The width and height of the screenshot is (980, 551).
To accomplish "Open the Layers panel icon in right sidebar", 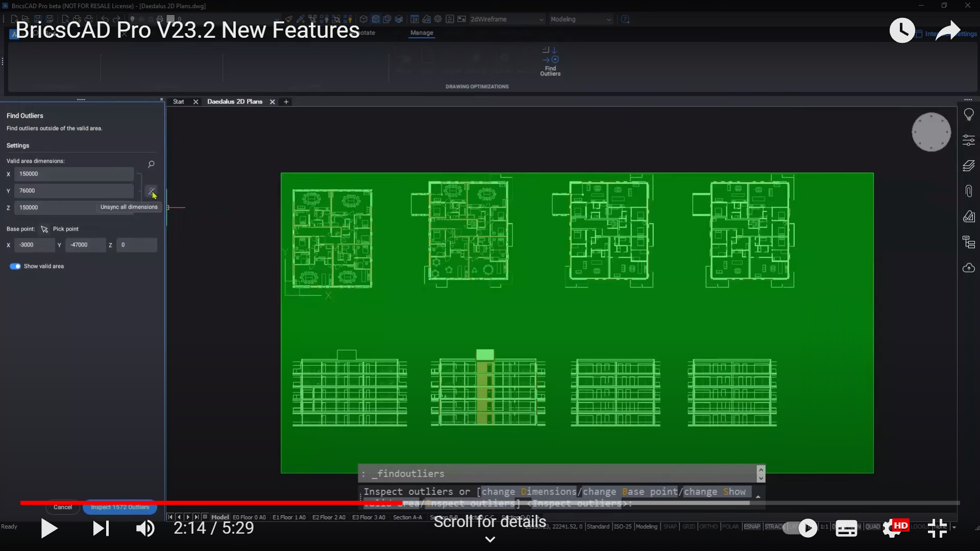I will 968,165.
